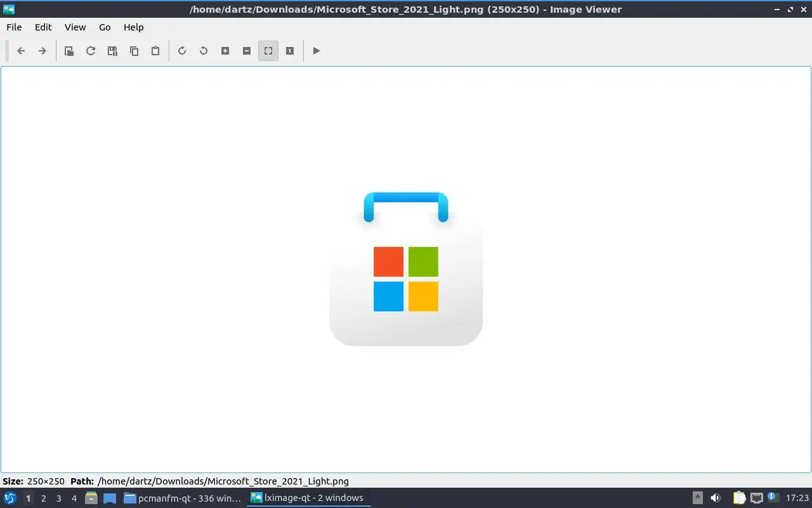Click the file manager taskbar launcher
Image resolution: width=812 pixels, height=508 pixels.
point(91,498)
